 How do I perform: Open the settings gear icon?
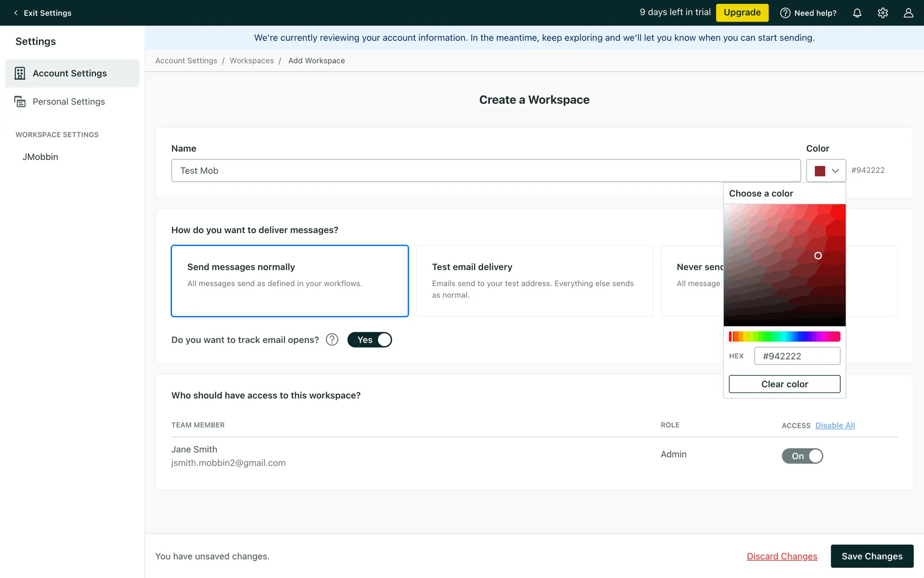click(883, 13)
